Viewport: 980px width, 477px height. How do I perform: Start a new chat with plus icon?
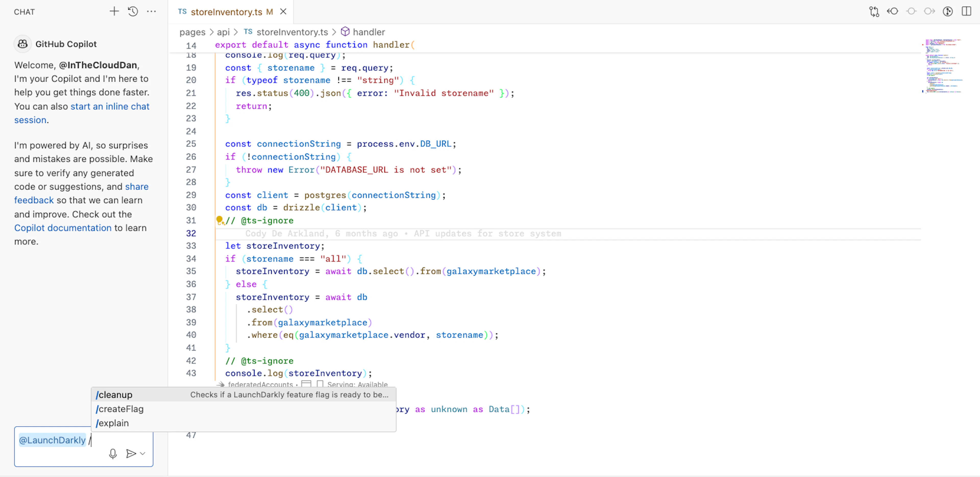114,11
